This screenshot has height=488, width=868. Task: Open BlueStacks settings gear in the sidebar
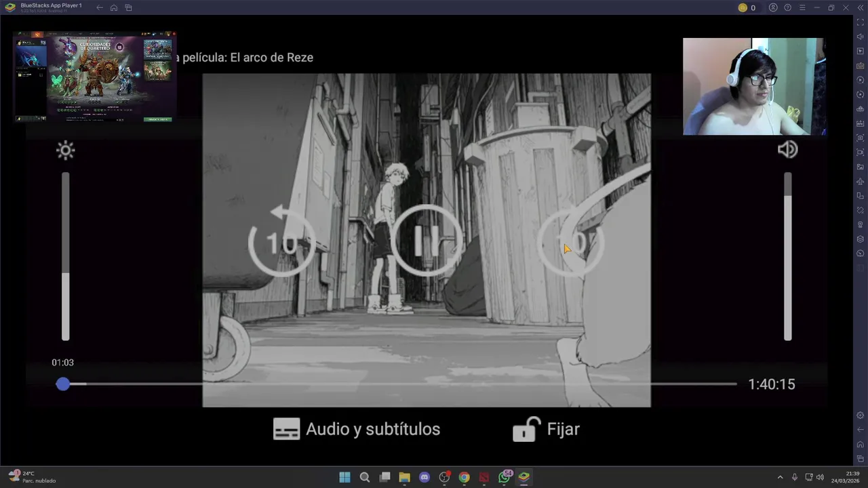pos(861,415)
